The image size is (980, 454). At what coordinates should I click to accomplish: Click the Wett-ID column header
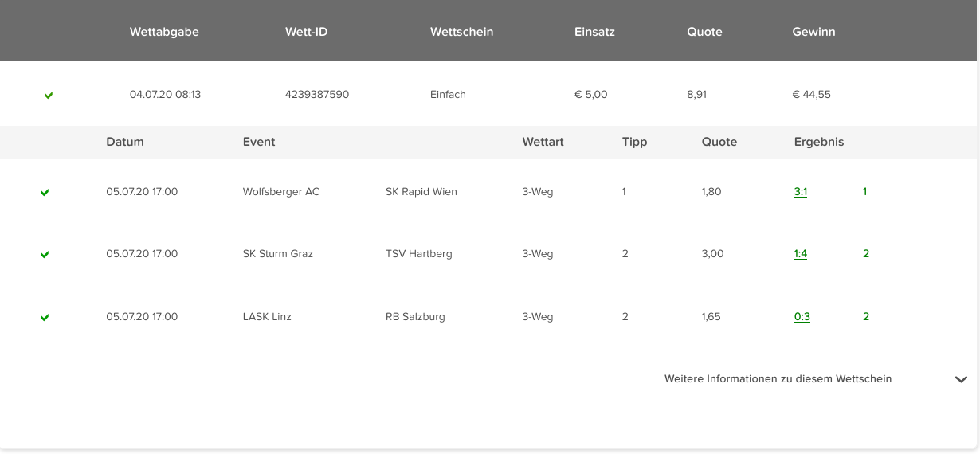306,33
